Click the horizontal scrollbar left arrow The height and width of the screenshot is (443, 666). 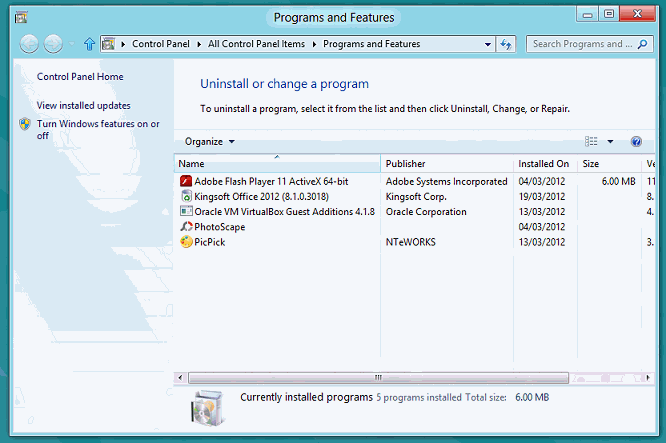tap(181, 378)
